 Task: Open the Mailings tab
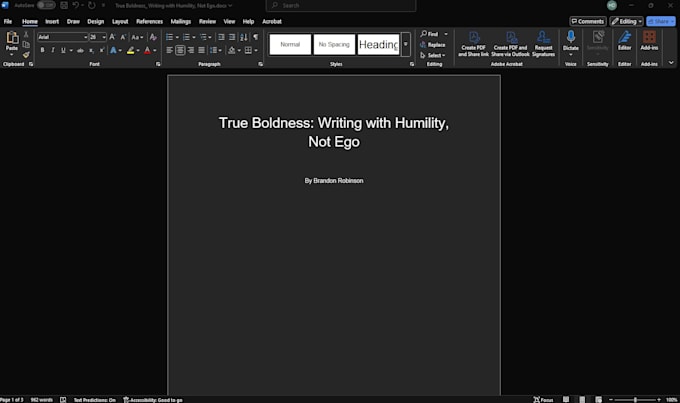181,21
